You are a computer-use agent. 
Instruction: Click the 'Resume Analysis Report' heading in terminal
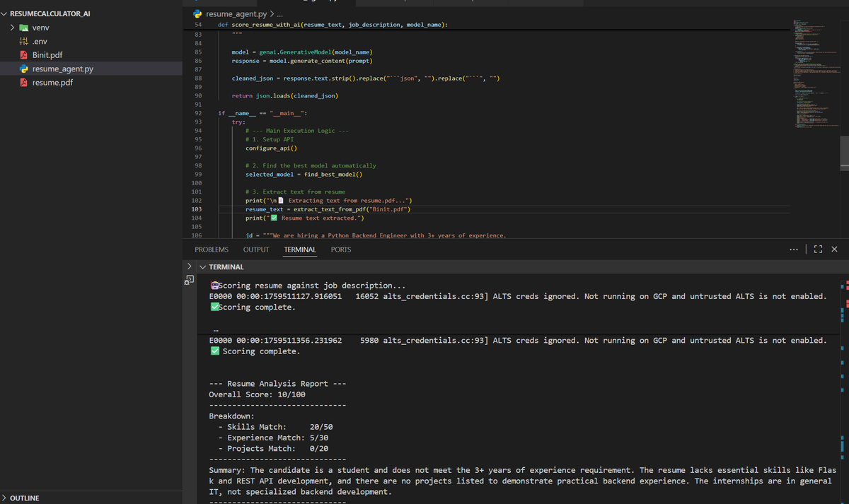coord(277,384)
